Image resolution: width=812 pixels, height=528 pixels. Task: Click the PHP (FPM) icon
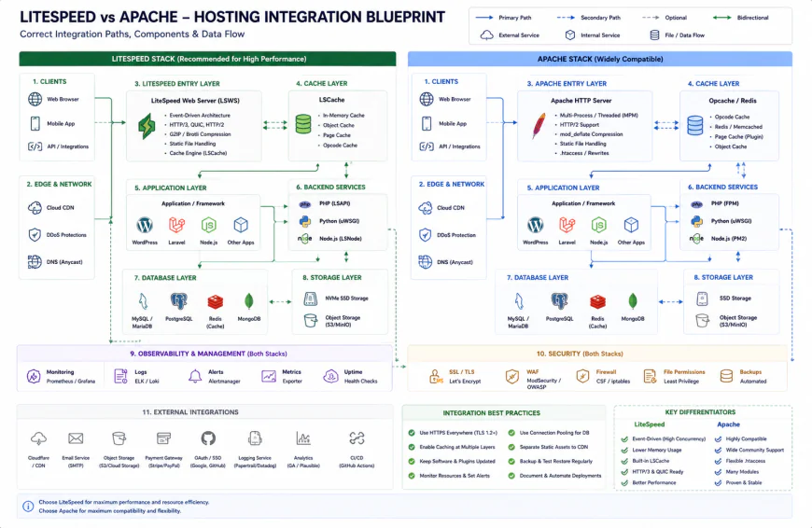696,204
